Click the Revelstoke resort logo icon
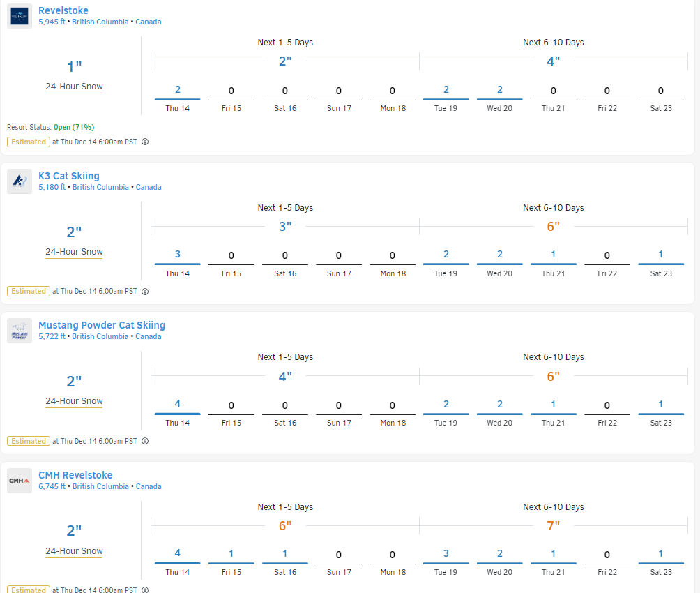 pos(20,16)
